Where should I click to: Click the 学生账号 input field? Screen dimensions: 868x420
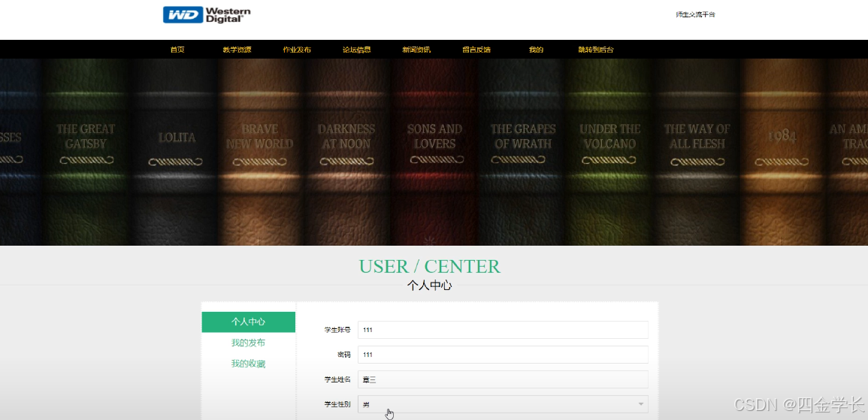[x=503, y=330]
